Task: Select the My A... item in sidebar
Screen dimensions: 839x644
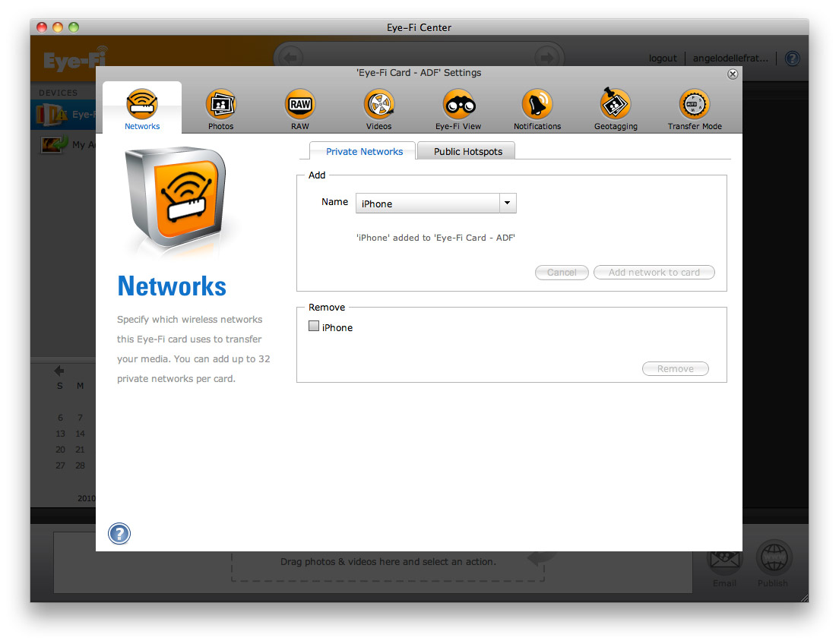Action: (x=64, y=144)
